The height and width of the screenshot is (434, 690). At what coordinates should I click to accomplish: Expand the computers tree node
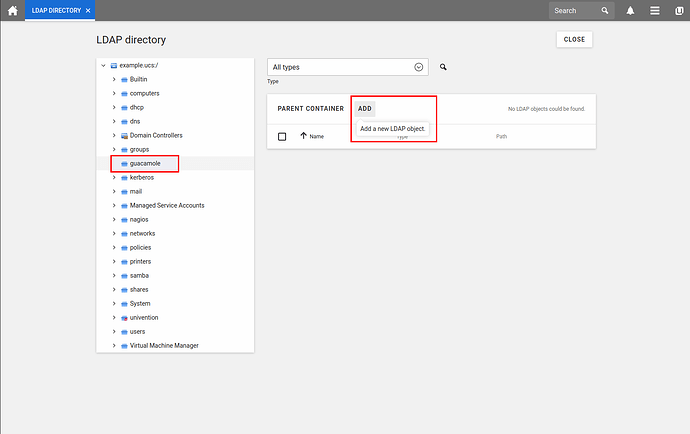(x=113, y=93)
